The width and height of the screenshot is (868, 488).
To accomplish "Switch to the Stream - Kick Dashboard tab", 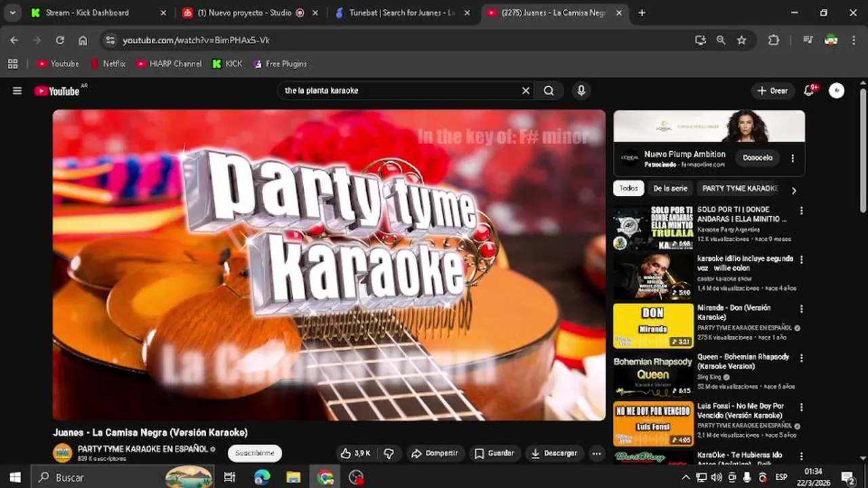I will click(x=98, y=13).
